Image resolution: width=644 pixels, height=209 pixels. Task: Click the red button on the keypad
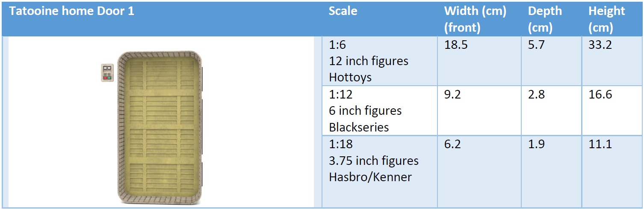(104, 78)
